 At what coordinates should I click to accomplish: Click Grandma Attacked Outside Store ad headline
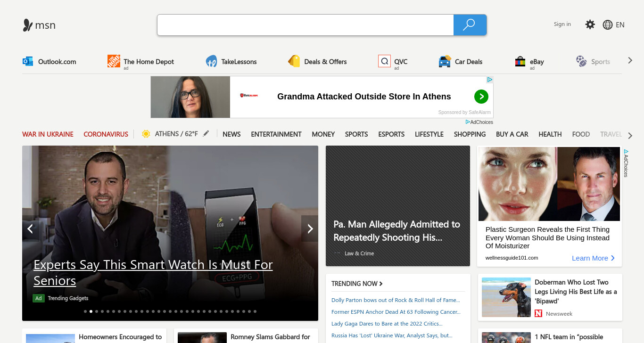pyautogui.click(x=364, y=97)
